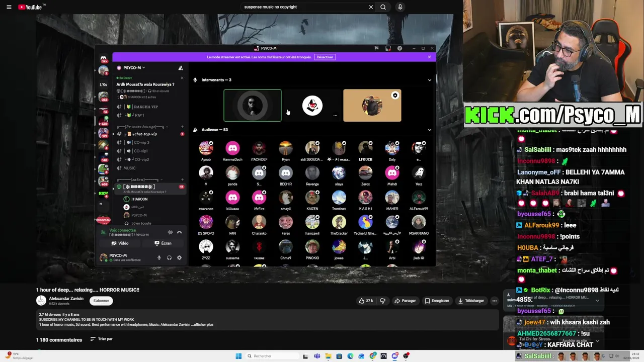The height and width of the screenshot is (362, 644).
Task: Open the Discord inbox icon in title bar
Action: coord(388,48)
